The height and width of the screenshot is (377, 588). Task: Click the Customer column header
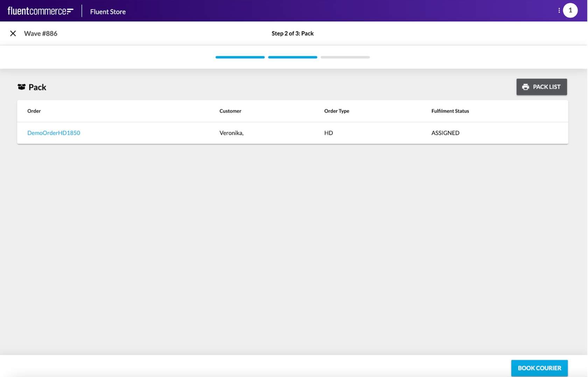click(230, 111)
